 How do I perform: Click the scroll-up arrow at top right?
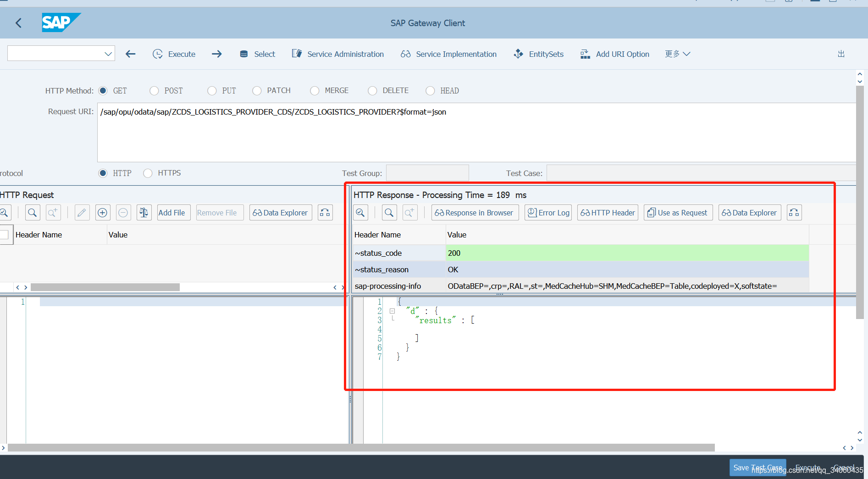pyautogui.click(x=860, y=74)
